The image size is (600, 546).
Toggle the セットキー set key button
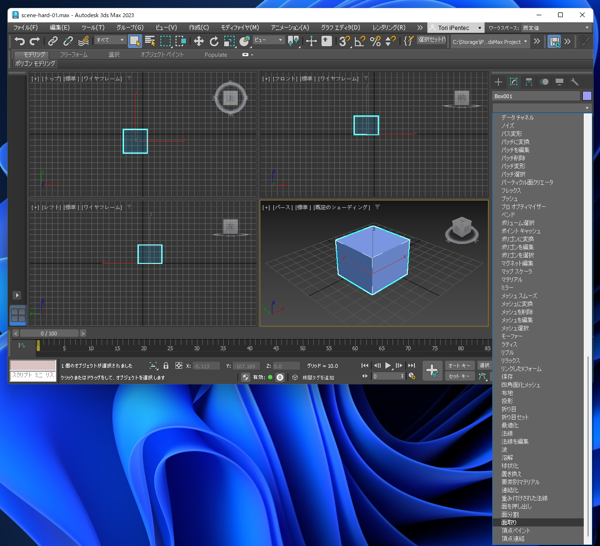click(x=459, y=376)
